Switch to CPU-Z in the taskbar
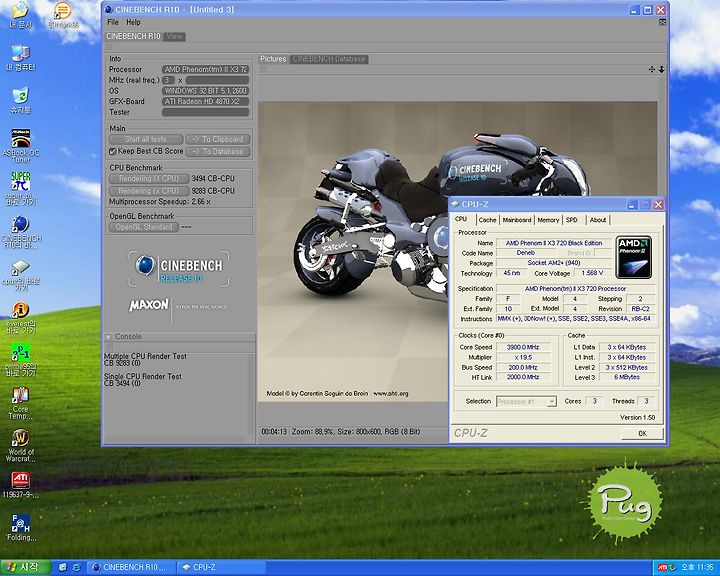Viewport: 720px width, 576px height. 221,568
